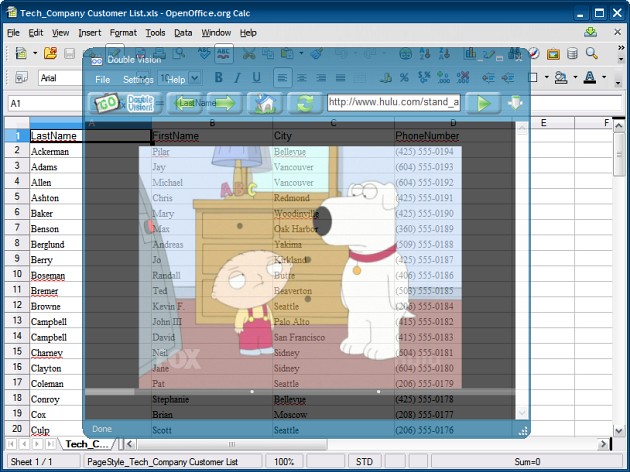Click the GO button in Double Vision
This screenshot has width=630, height=472.
point(105,104)
